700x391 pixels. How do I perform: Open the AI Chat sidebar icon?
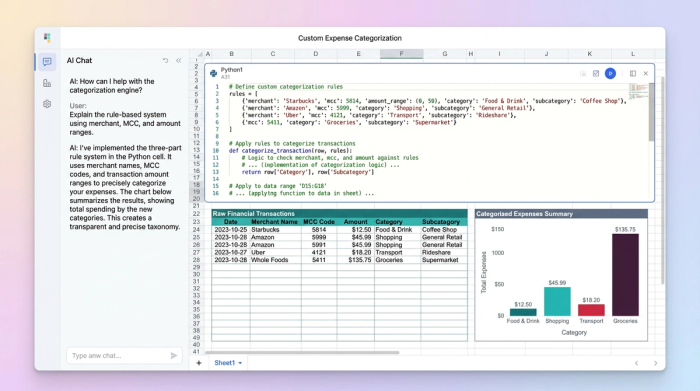[47, 62]
